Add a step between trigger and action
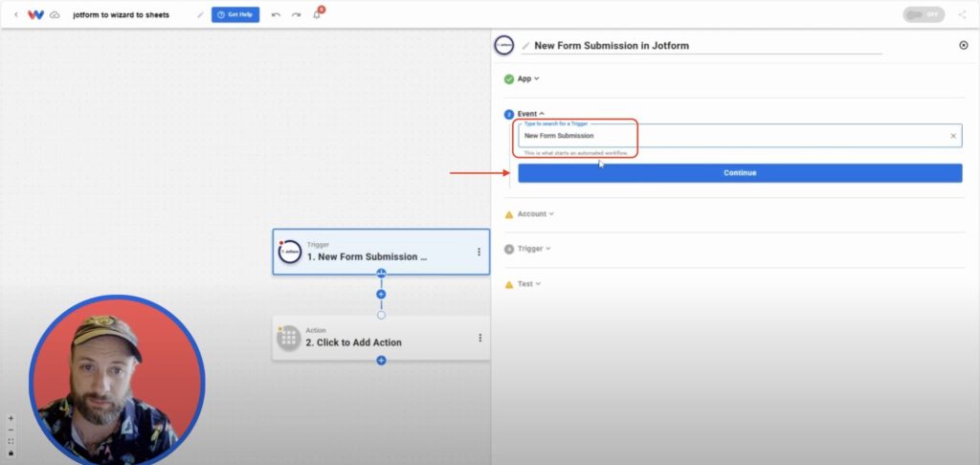 tap(381, 295)
